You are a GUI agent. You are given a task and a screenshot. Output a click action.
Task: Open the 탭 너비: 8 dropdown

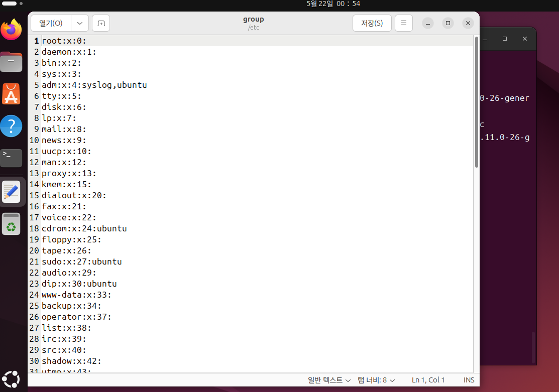376,380
